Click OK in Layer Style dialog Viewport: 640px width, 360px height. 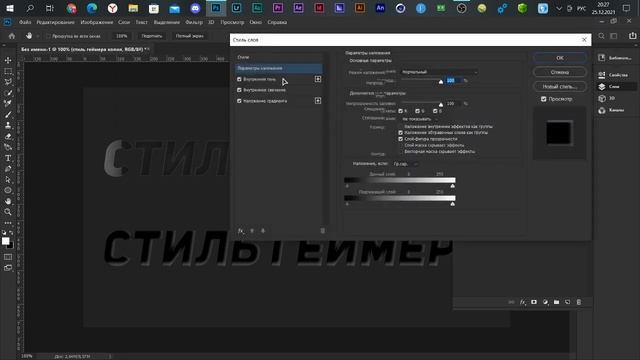(560, 58)
